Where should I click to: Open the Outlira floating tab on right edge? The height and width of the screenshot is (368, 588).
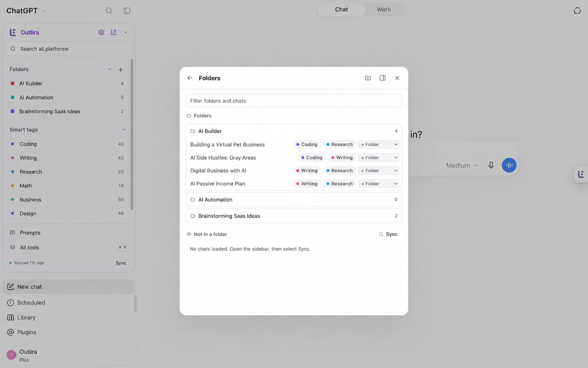point(581,174)
